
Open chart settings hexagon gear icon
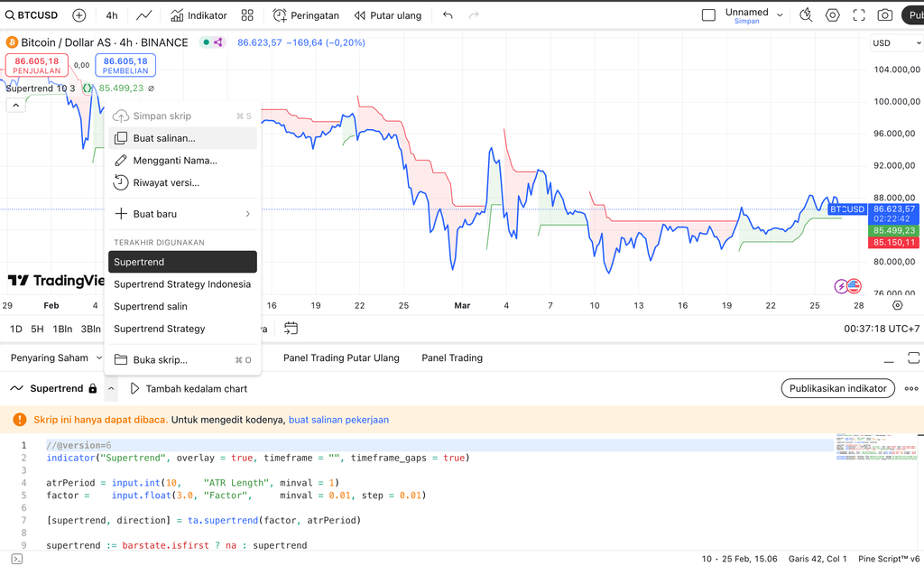[832, 15]
